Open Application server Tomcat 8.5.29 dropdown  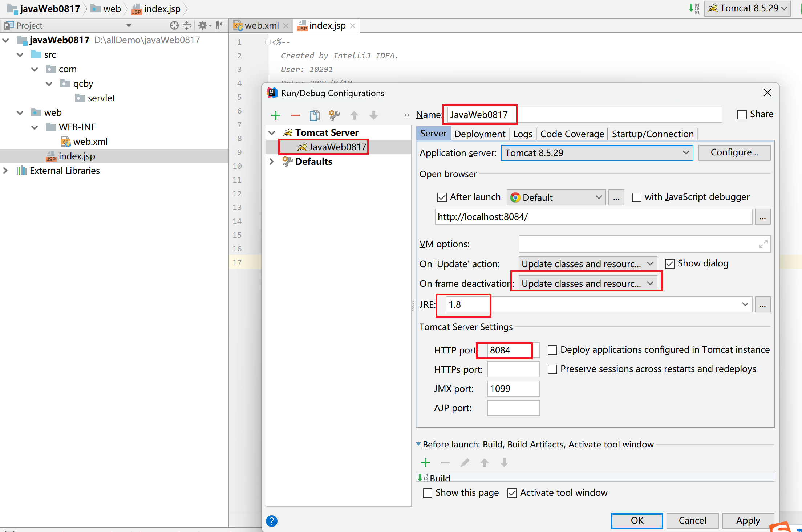pos(597,153)
